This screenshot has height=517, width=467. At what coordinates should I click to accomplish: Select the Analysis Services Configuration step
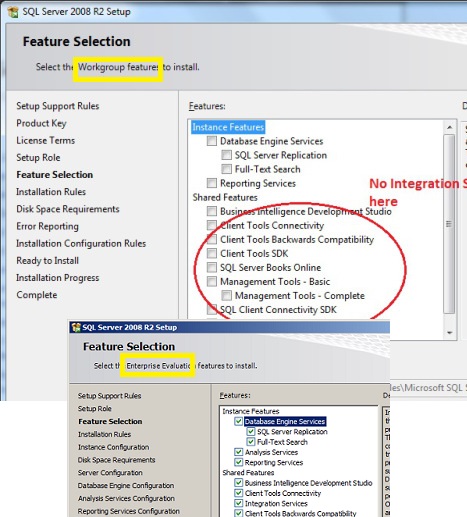126,498
